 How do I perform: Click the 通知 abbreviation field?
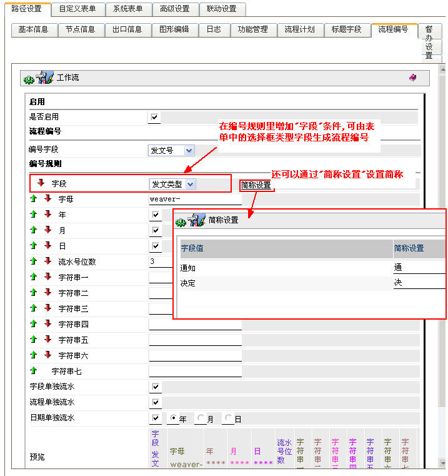pos(419,268)
